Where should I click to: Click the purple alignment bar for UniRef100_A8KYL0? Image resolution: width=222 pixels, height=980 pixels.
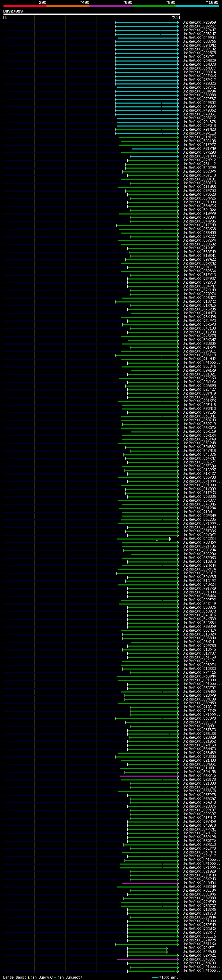(x=149, y=776)
